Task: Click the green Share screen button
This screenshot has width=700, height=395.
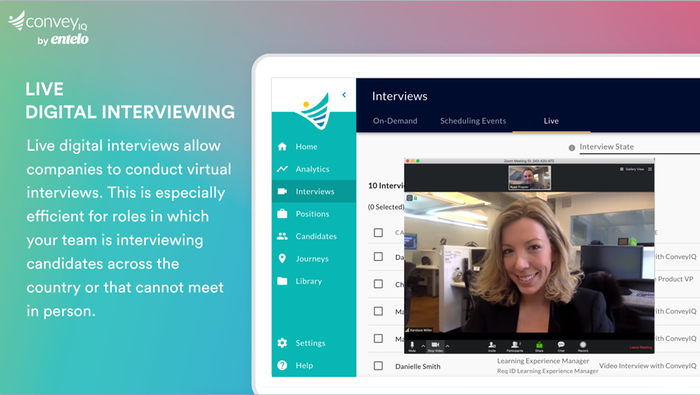Action: [539, 346]
